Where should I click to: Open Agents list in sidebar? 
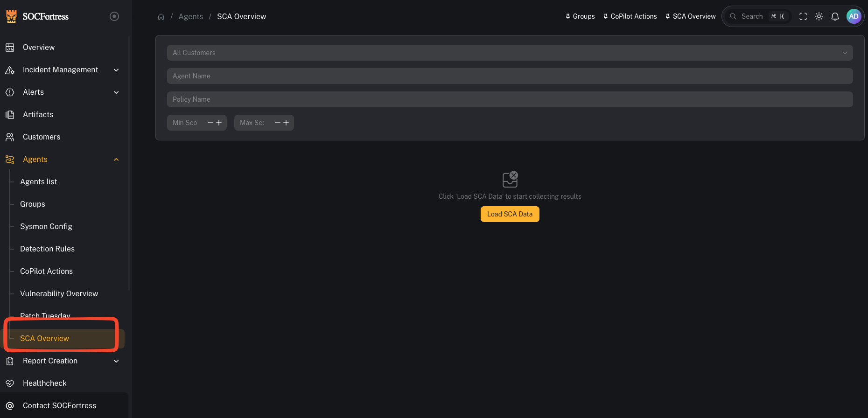pyautogui.click(x=39, y=181)
